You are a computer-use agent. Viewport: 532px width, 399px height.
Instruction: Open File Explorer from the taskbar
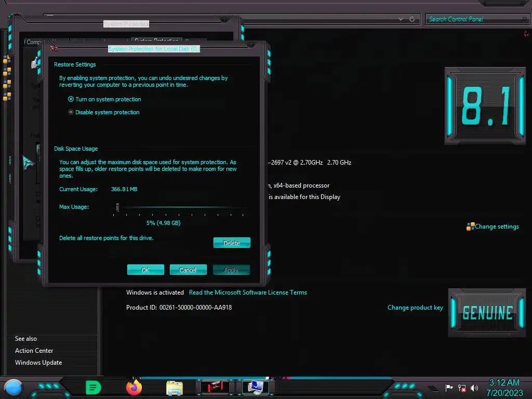pos(175,388)
